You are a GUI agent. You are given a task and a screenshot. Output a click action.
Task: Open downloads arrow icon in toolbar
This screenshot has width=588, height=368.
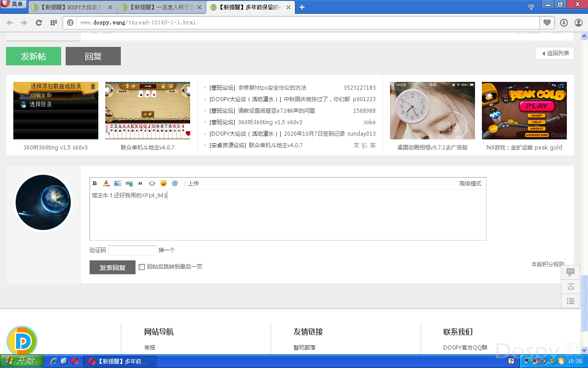[564, 23]
